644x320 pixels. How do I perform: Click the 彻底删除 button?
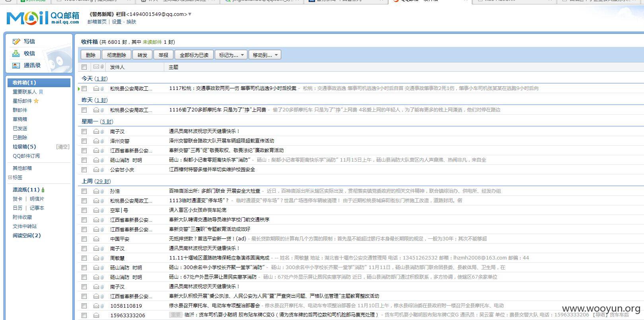coord(117,55)
